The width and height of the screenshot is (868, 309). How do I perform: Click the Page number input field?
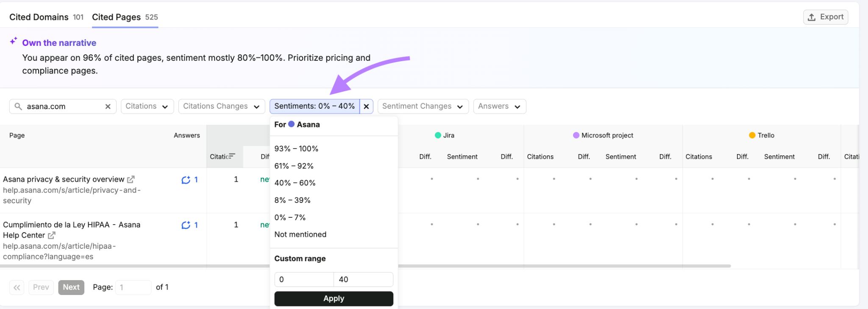point(133,287)
